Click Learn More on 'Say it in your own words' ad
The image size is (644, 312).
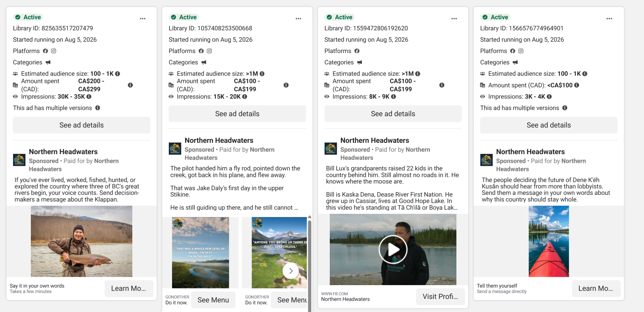tap(129, 288)
